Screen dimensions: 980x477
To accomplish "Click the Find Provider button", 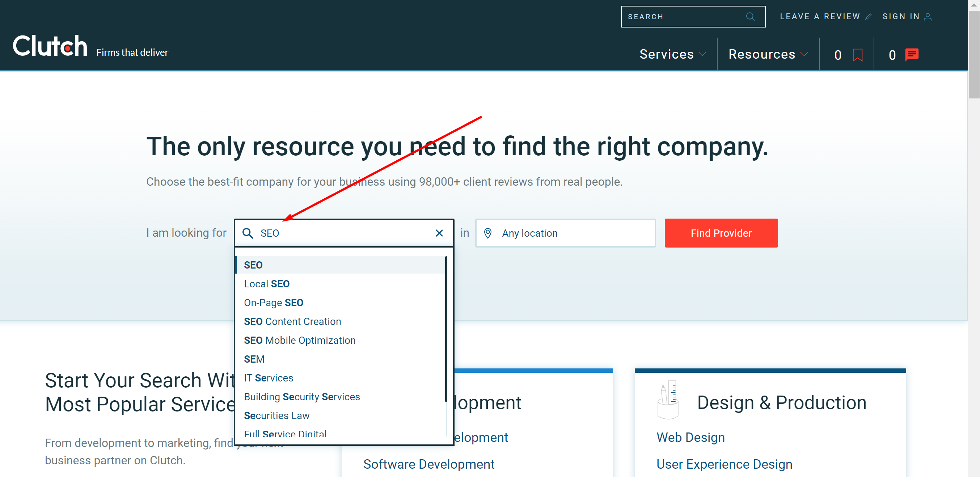I will tap(721, 233).
